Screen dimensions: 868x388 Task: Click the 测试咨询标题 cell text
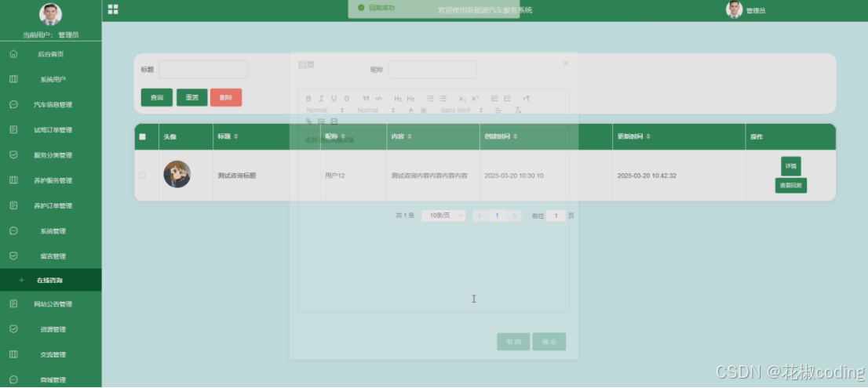[237, 176]
